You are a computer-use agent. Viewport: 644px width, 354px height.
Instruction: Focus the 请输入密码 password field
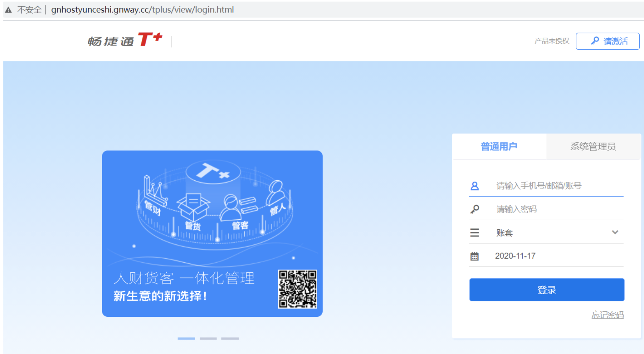pos(546,209)
